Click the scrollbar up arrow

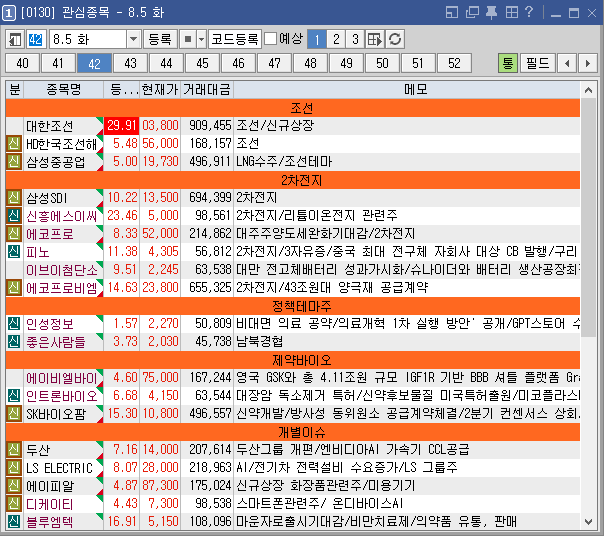point(588,90)
